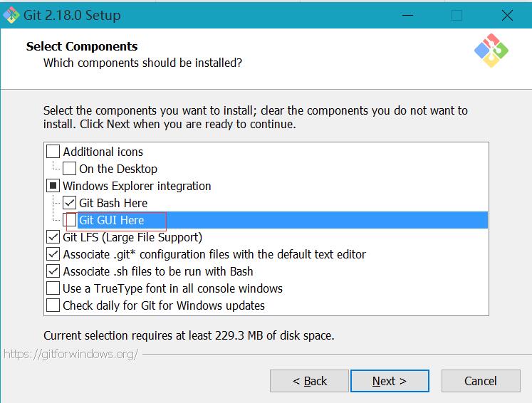
Task: Uncheck the Git Bash Here option
Action: pos(70,203)
